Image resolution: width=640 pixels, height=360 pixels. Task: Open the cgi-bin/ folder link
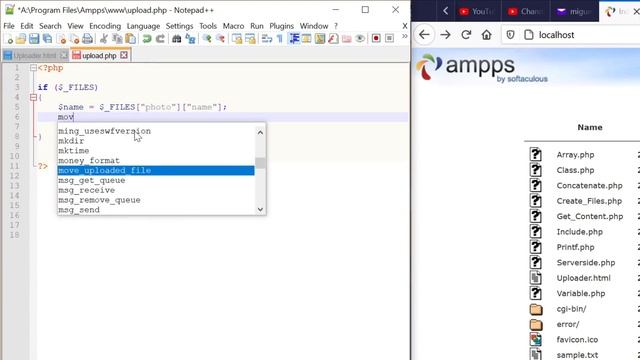pyautogui.click(x=571, y=309)
